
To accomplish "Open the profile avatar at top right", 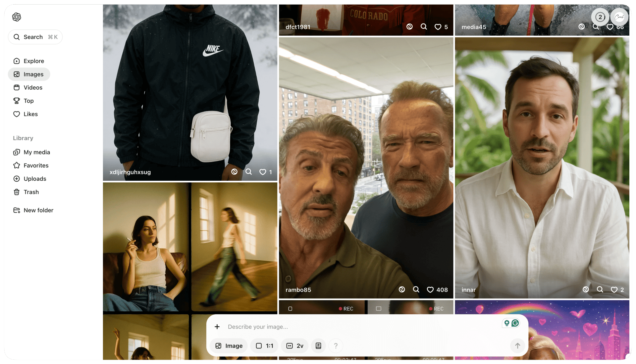I will click(619, 17).
